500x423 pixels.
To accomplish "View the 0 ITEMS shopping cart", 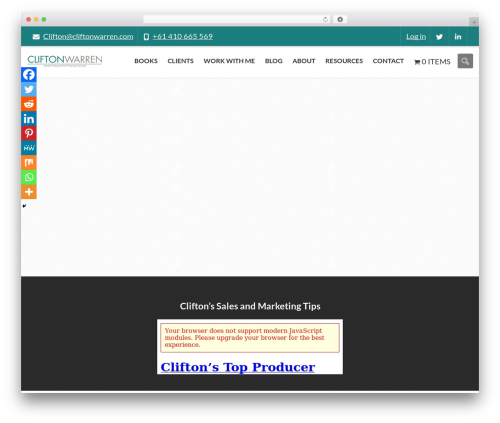I will coord(432,62).
